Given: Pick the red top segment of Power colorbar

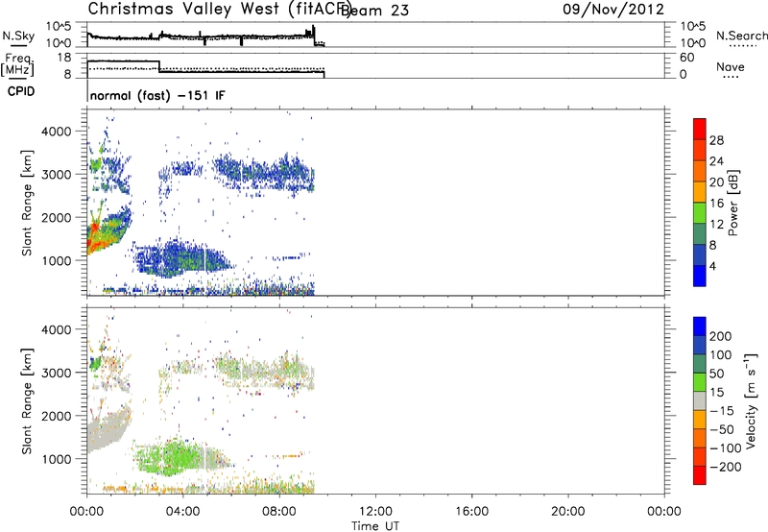Looking at the screenshot, I should (700, 129).
